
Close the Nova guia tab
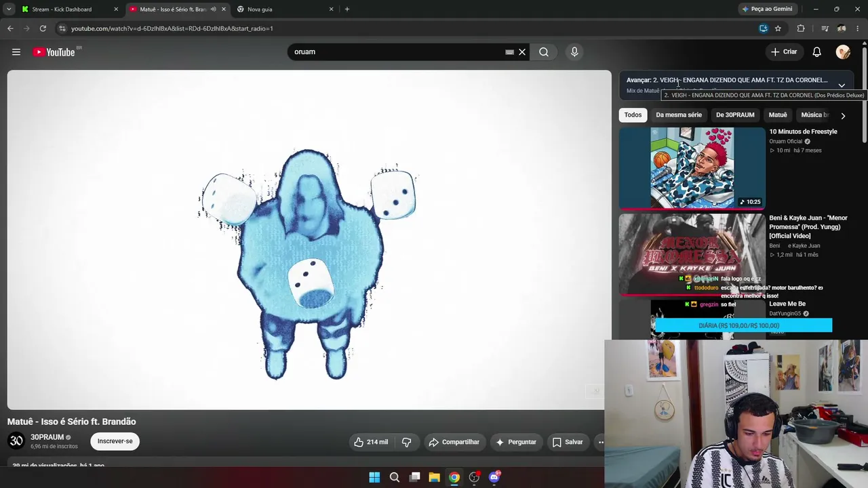click(x=332, y=9)
